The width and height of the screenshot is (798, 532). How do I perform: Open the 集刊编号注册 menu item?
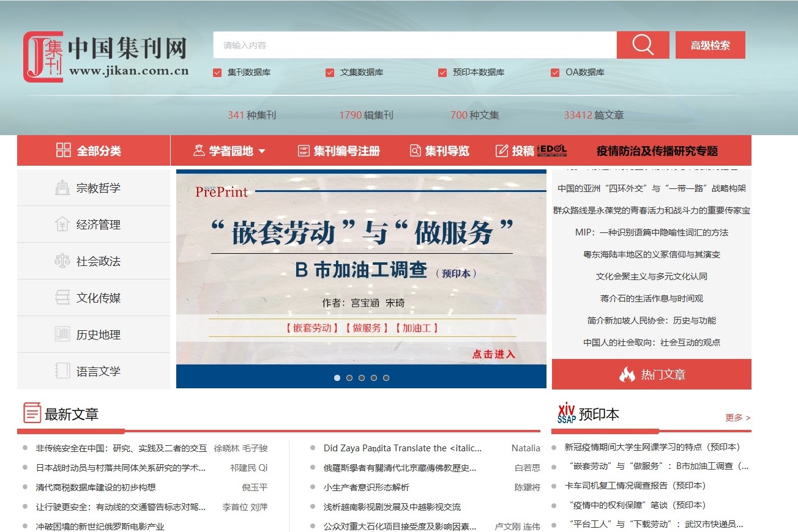[x=338, y=151]
